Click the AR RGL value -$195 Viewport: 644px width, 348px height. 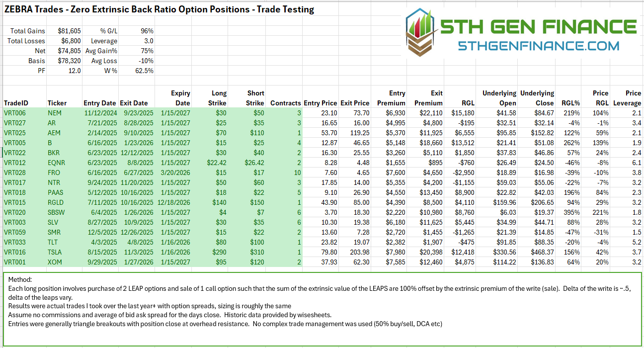466,123
